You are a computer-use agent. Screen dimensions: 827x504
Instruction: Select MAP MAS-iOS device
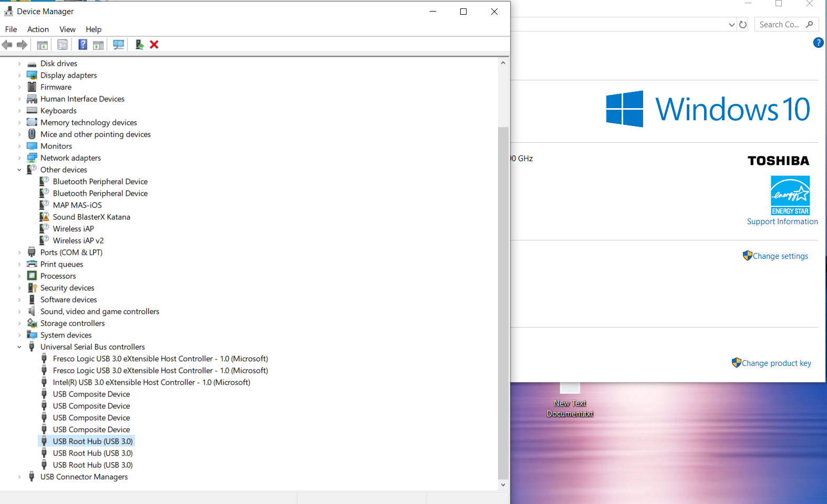77,205
